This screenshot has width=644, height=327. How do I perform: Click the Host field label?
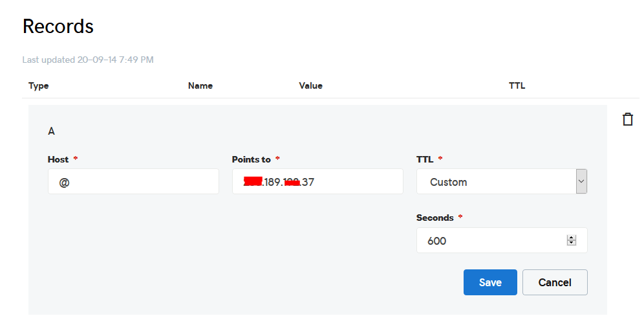click(58, 159)
